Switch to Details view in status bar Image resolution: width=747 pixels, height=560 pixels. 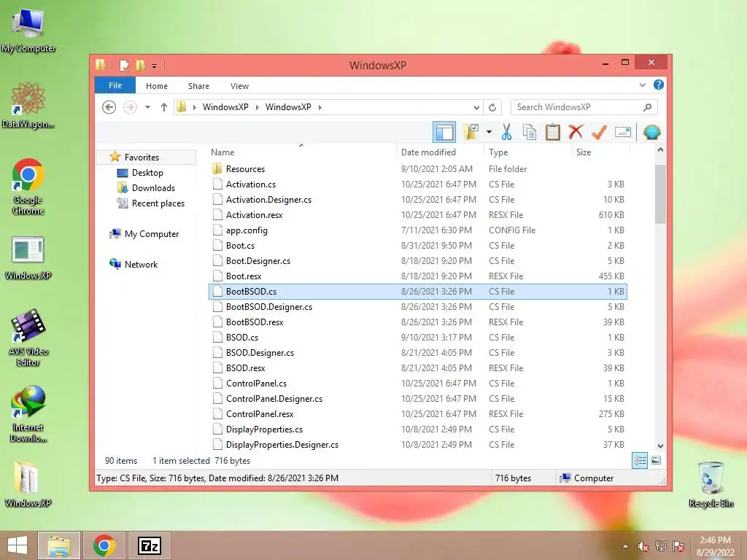tap(640, 461)
